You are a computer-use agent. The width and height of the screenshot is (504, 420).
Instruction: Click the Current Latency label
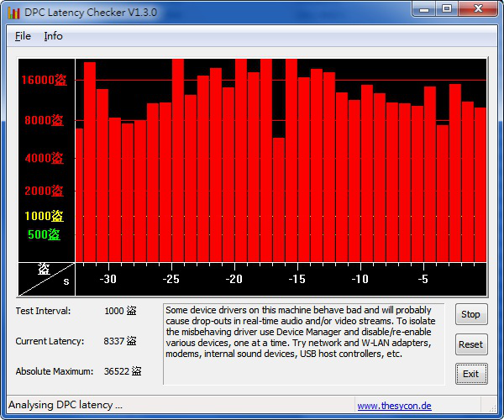click(x=50, y=341)
